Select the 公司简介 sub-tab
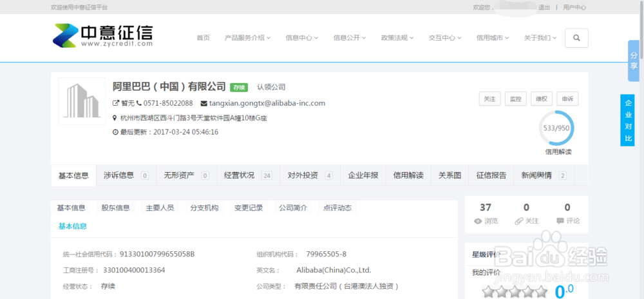The width and height of the screenshot is (644, 299). coord(293,208)
